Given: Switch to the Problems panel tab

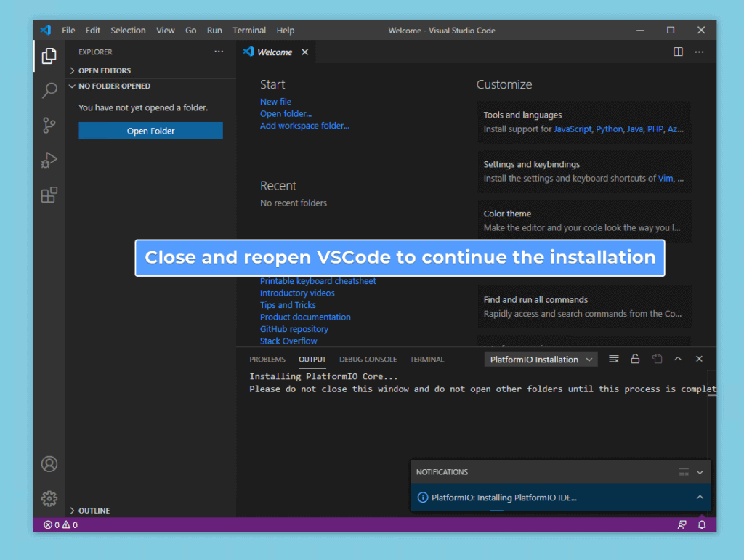Looking at the screenshot, I should coord(267,360).
